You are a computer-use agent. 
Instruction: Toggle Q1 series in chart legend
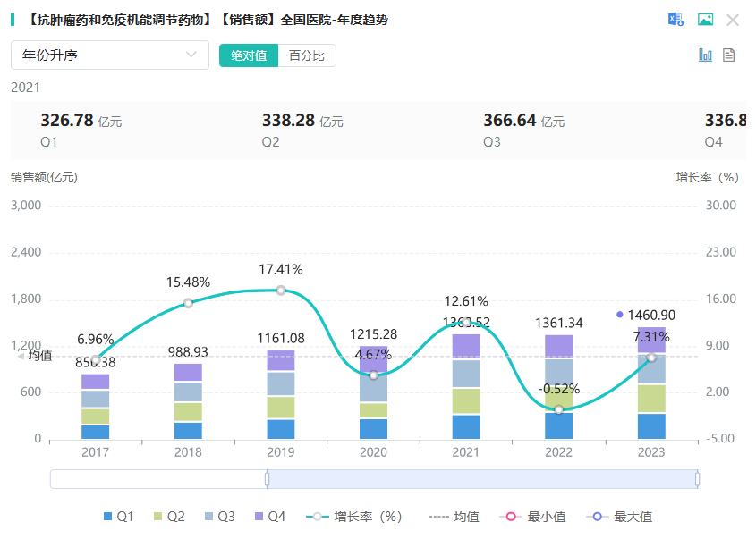tap(118, 517)
